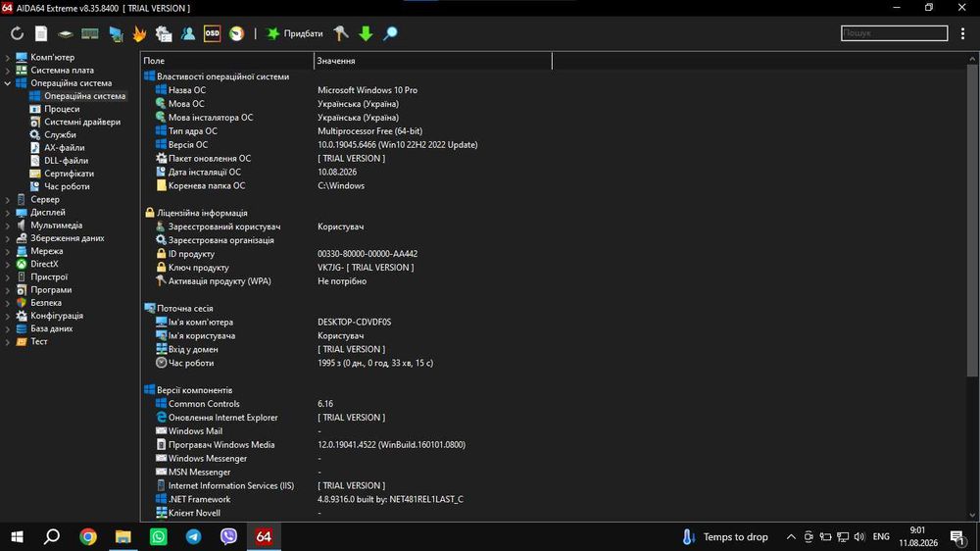Click the Refresh toolbar icon

17,33
